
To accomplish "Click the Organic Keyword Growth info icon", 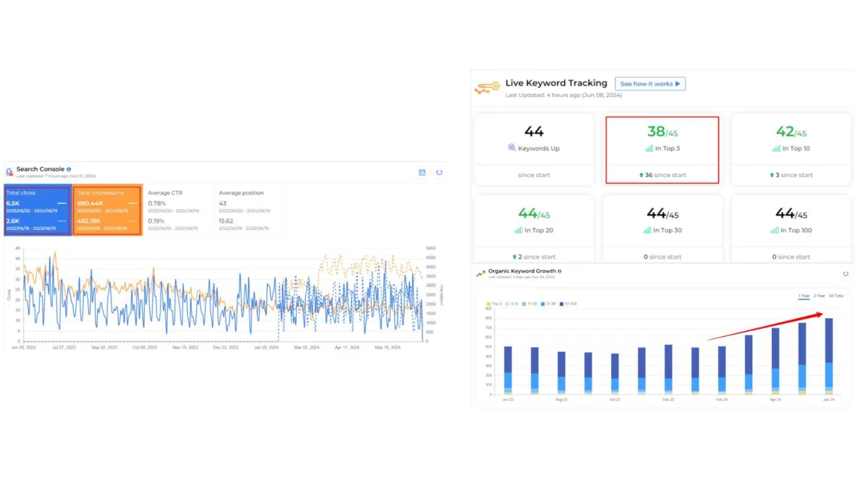I will tap(560, 271).
